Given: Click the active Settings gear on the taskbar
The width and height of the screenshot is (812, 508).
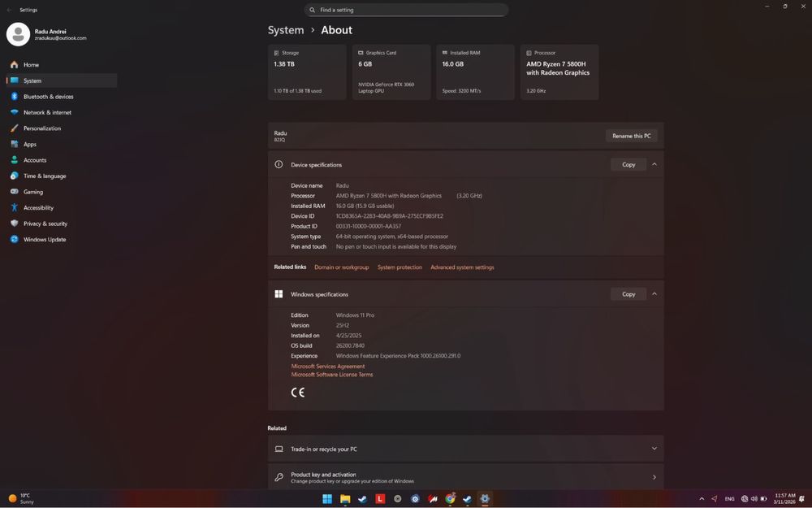Looking at the screenshot, I should [485, 499].
